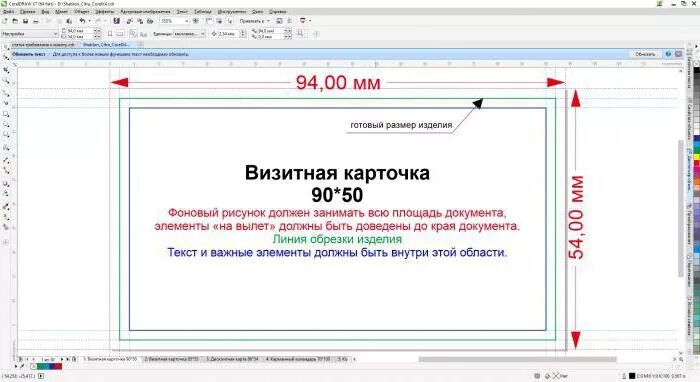Click the no-color X swatch
The height and width of the screenshot is (382, 700).
point(34,366)
